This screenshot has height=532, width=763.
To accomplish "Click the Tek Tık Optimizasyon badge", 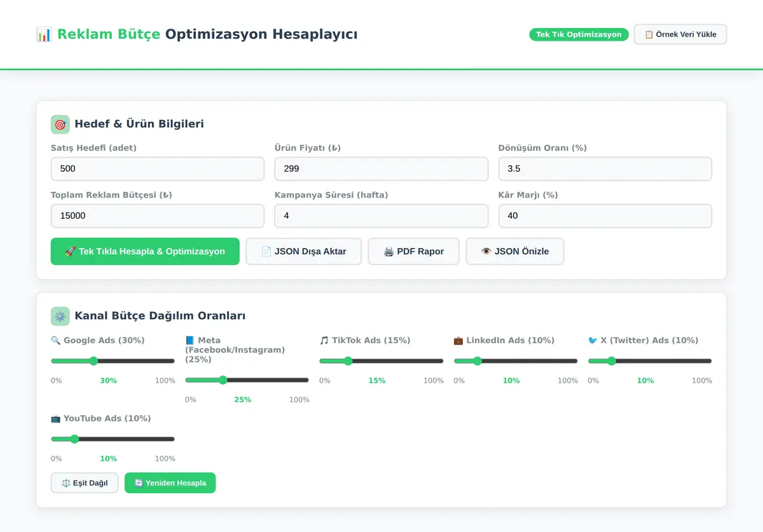I will [x=579, y=34].
